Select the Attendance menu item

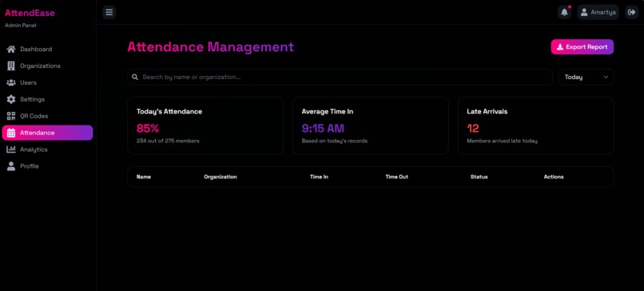point(47,133)
